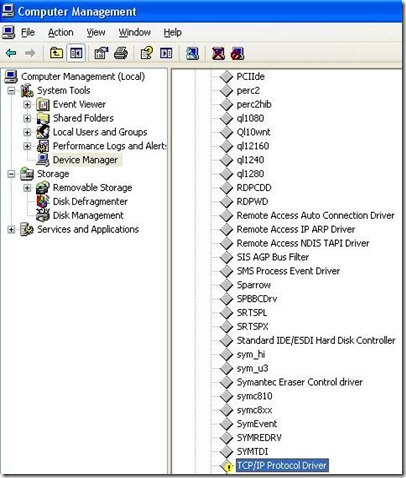Select Computer Management (Local) root node
The height and width of the screenshot is (478, 406).
point(83,77)
